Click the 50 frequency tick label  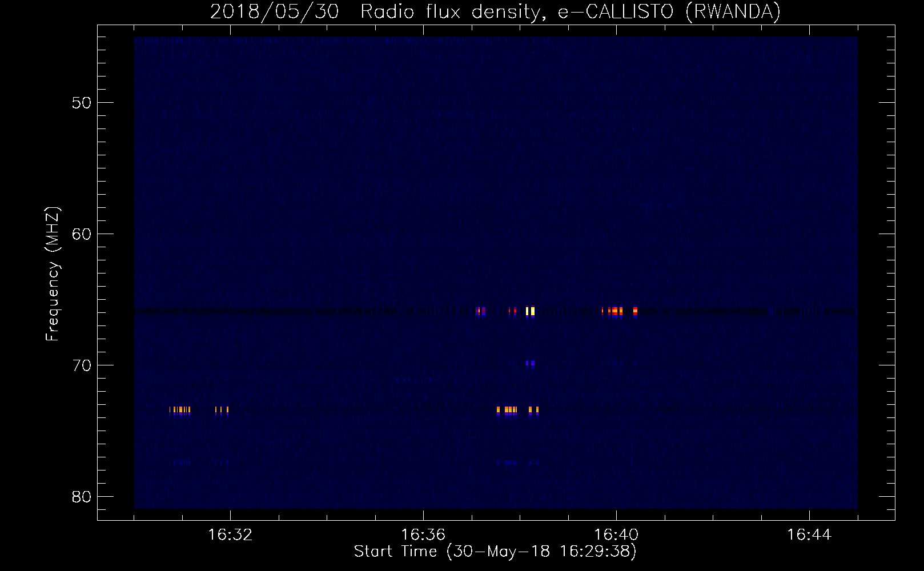(81, 103)
